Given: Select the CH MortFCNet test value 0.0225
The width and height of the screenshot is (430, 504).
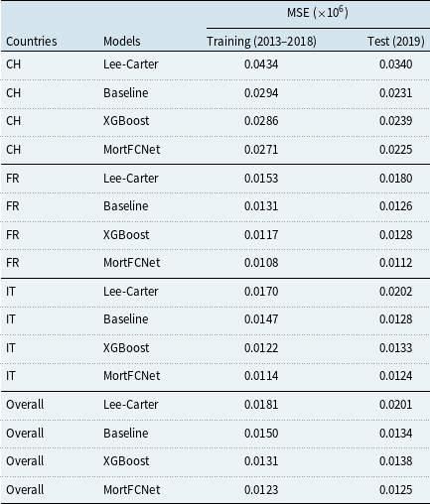Looking at the screenshot, I should coord(396,150).
